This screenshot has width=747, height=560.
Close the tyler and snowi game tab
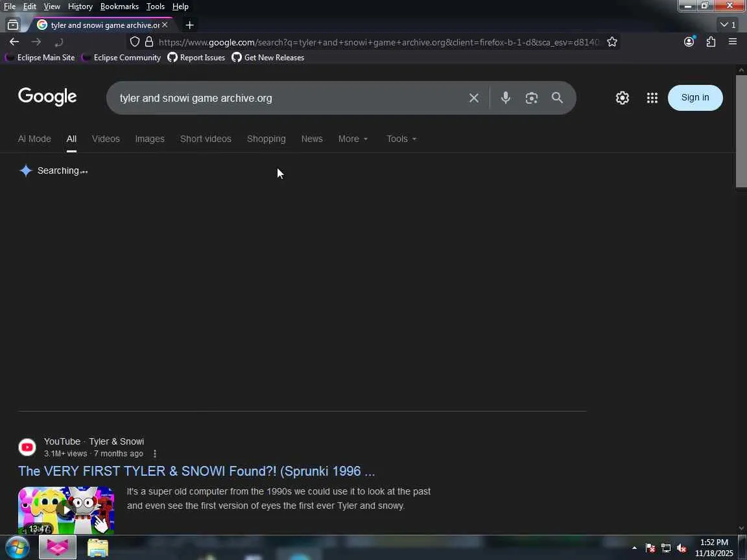coord(164,24)
